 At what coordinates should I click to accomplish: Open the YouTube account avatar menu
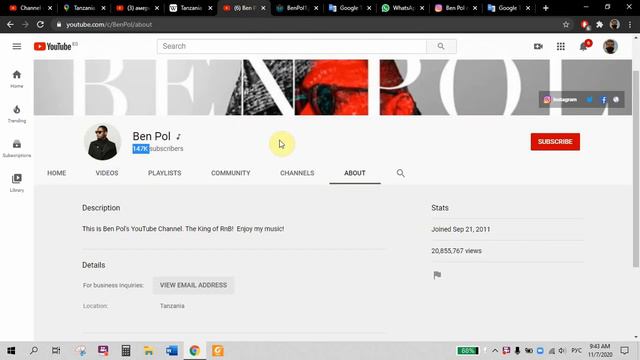(x=610, y=46)
